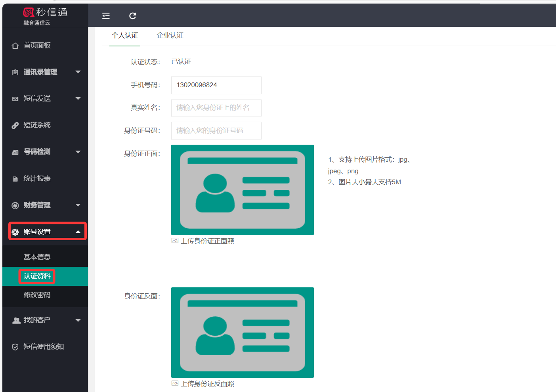This screenshot has height=392, width=556.
Task: Click the sidebar collapse menu icon
Action: click(x=106, y=16)
